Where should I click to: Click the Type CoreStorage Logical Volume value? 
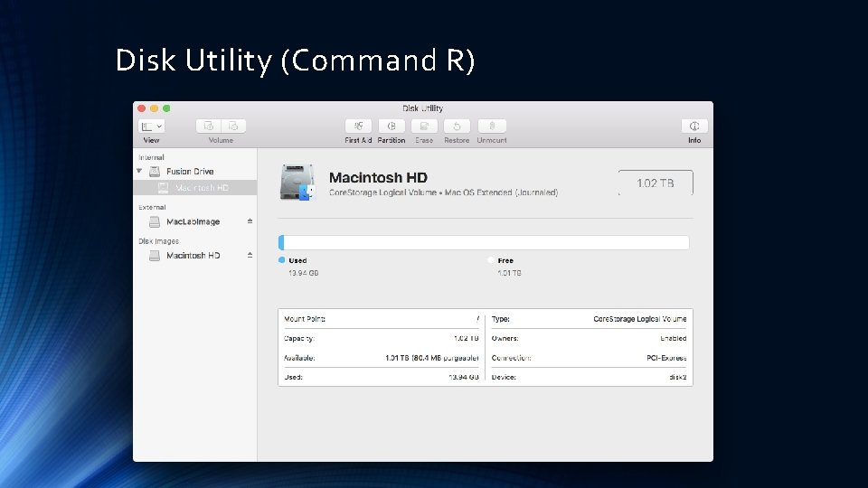coord(640,319)
